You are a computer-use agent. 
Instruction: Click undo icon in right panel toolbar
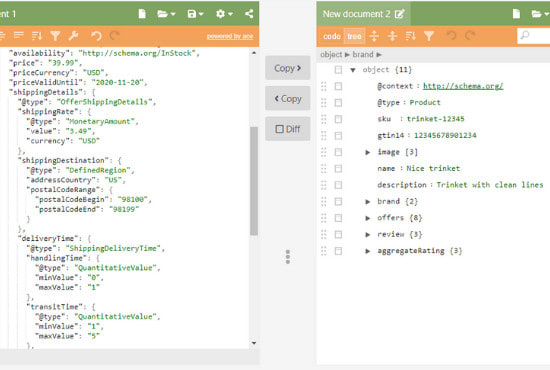pos(451,35)
